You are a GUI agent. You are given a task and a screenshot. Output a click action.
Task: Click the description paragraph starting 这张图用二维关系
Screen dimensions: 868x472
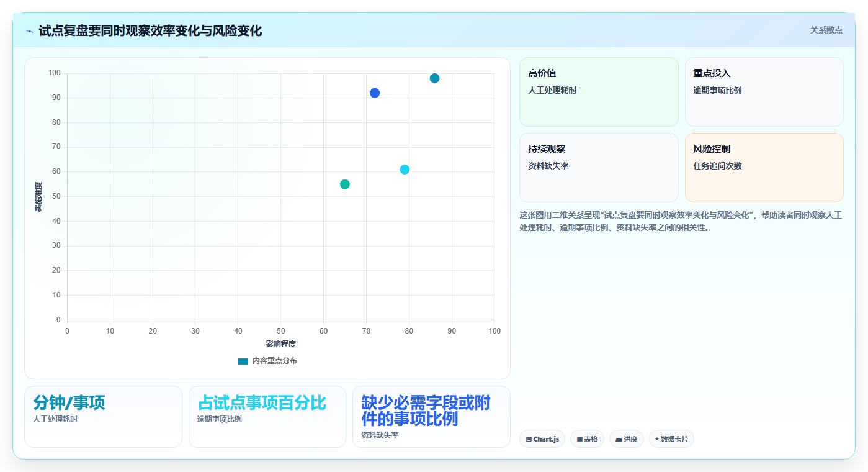[681, 221]
